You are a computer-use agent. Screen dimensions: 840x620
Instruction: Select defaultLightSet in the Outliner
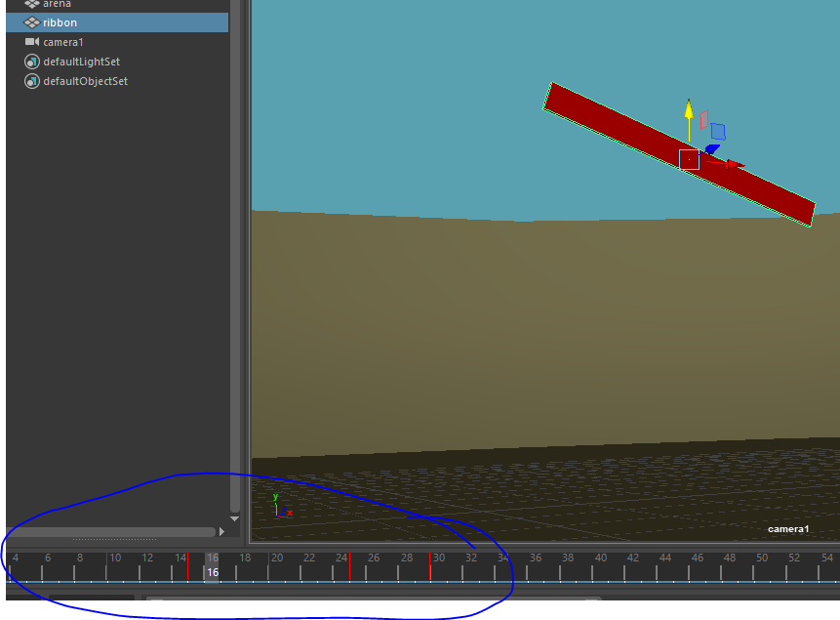[81, 62]
